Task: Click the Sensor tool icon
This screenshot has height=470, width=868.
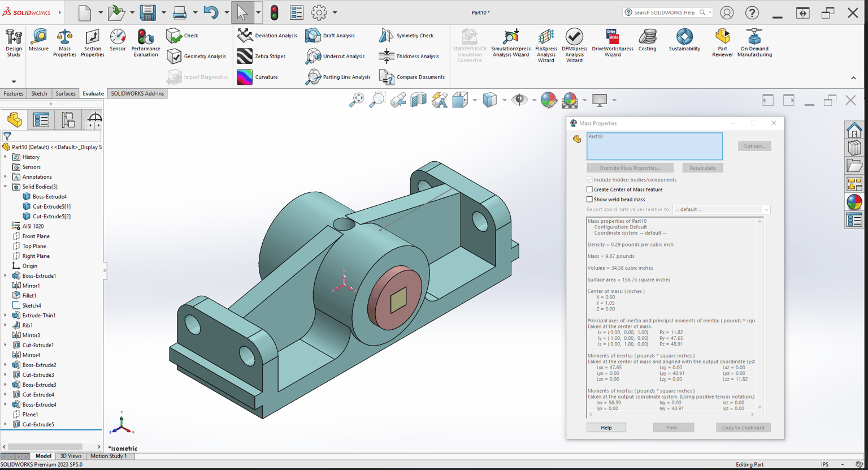Action: 118,41
